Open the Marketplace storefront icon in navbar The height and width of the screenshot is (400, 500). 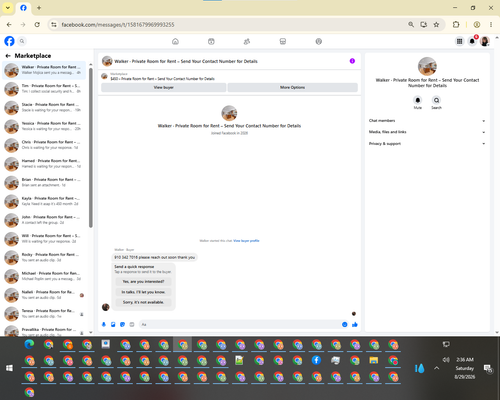(x=283, y=41)
